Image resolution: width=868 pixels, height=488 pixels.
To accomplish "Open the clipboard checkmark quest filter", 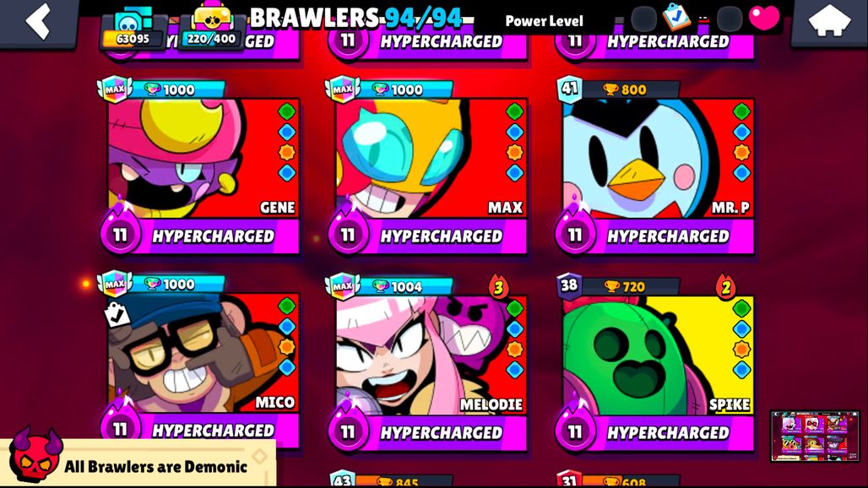I will [676, 18].
